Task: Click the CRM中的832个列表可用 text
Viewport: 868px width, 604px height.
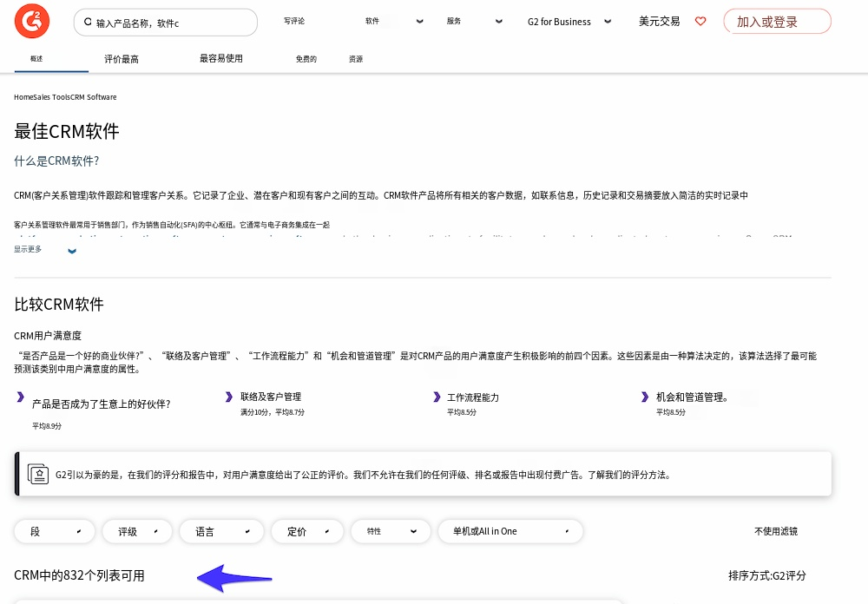Action: 79,575
